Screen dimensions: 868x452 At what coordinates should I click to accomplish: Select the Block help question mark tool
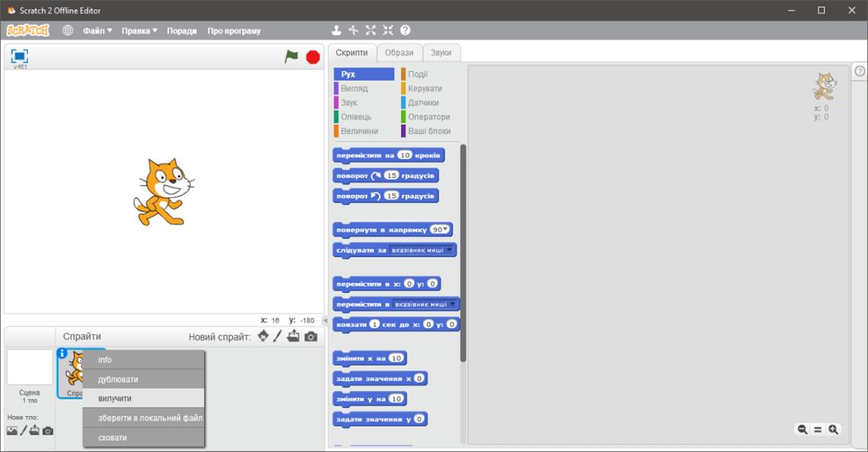click(405, 30)
